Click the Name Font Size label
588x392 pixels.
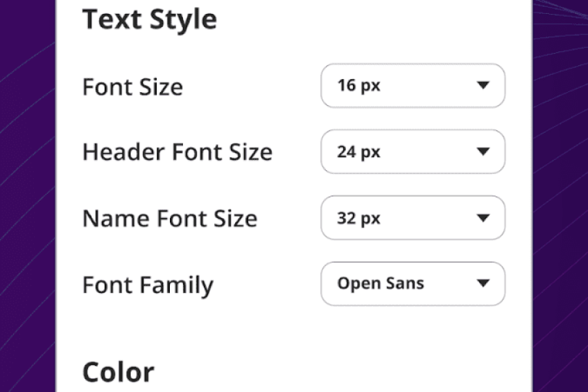pos(170,218)
